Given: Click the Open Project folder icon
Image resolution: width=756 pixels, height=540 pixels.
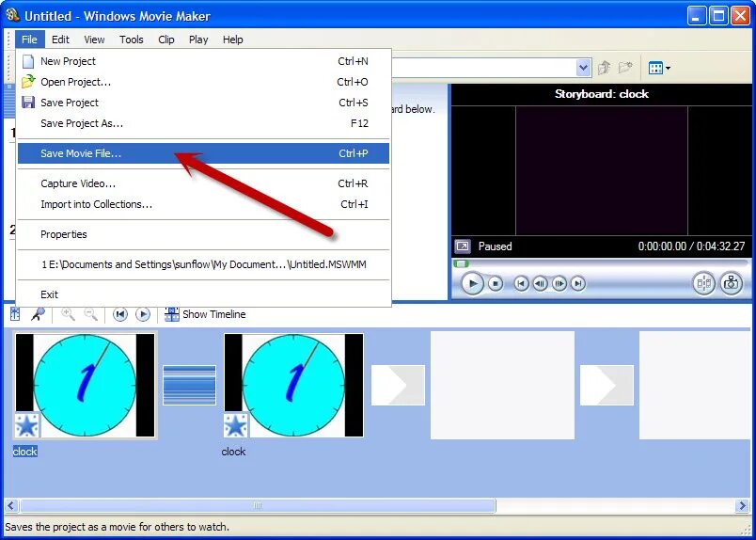Looking at the screenshot, I should click(28, 82).
